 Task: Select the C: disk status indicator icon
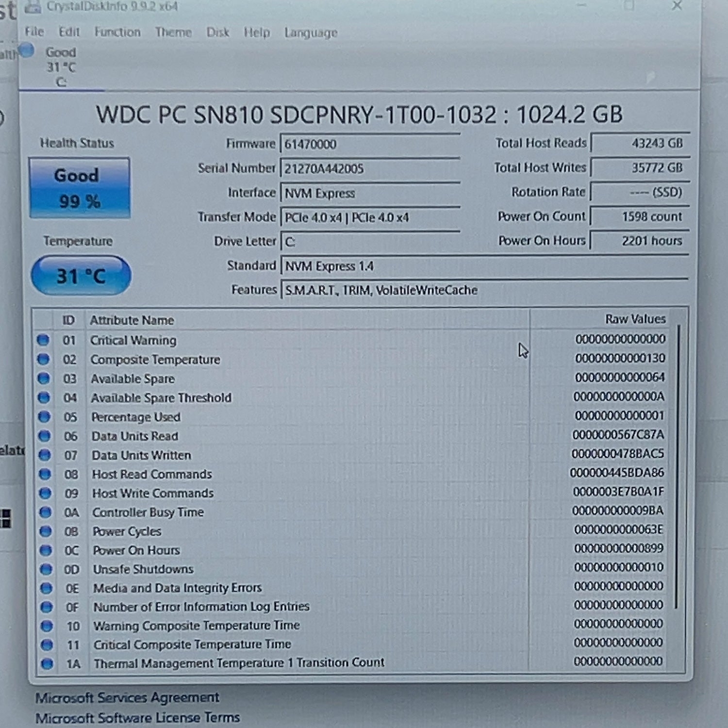(x=26, y=50)
